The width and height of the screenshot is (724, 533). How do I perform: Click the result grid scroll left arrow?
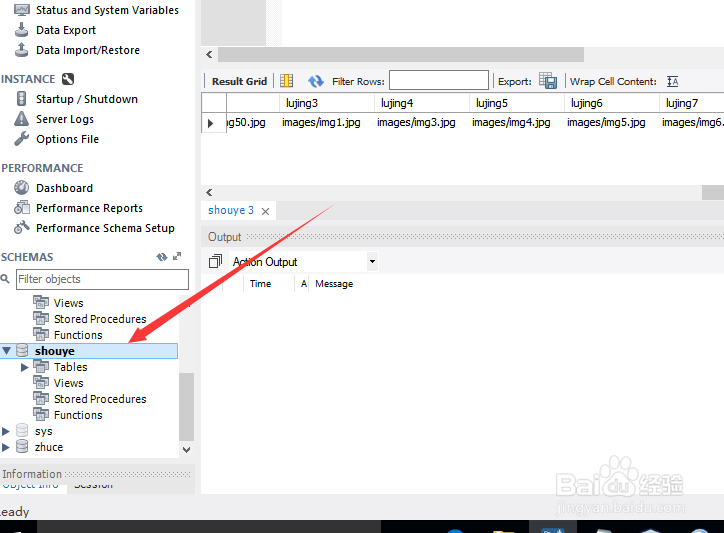[209, 192]
